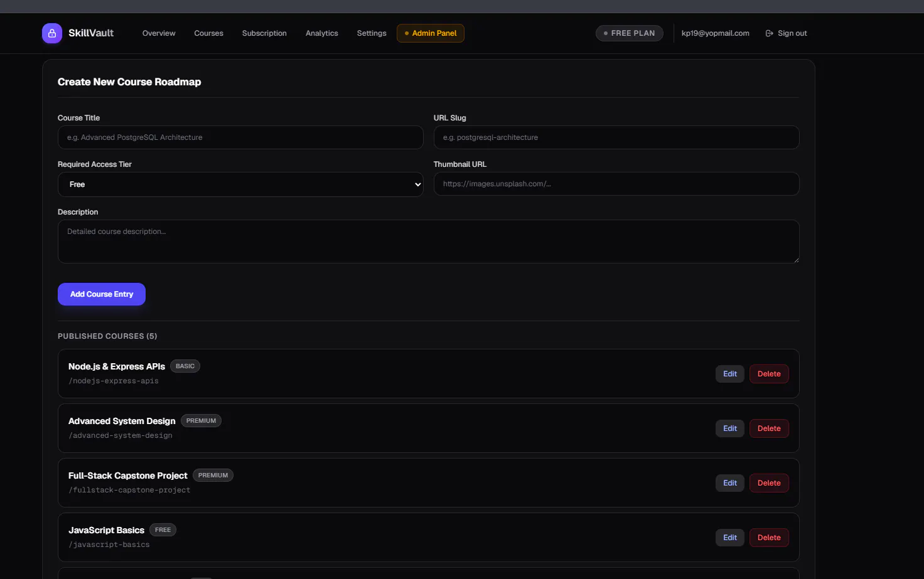This screenshot has height=579, width=924.
Task: Click the JavaScript Basics title
Action: click(106, 530)
